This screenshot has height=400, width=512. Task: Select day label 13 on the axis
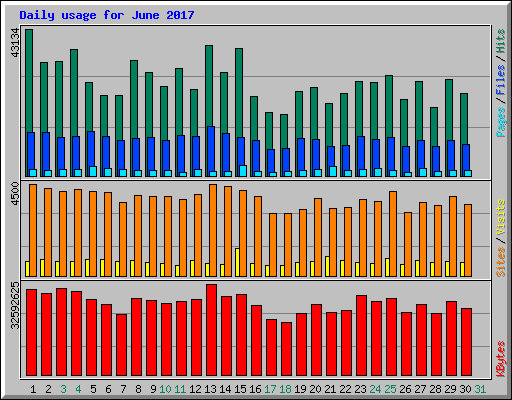click(x=210, y=389)
